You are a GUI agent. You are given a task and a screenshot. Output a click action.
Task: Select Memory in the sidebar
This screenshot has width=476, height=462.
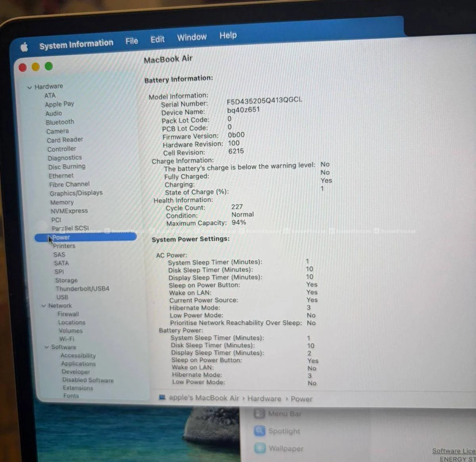point(62,202)
